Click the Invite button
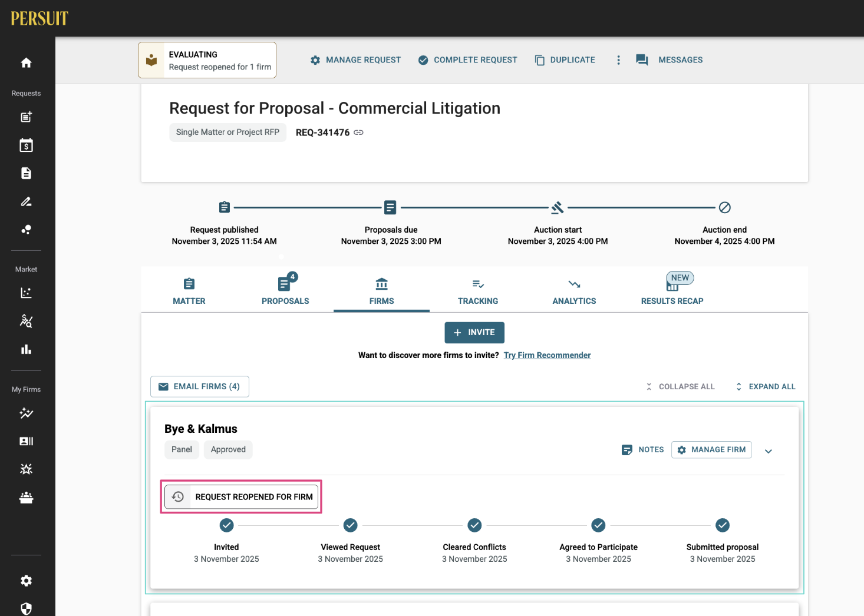864x616 pixels. (474, 333)
